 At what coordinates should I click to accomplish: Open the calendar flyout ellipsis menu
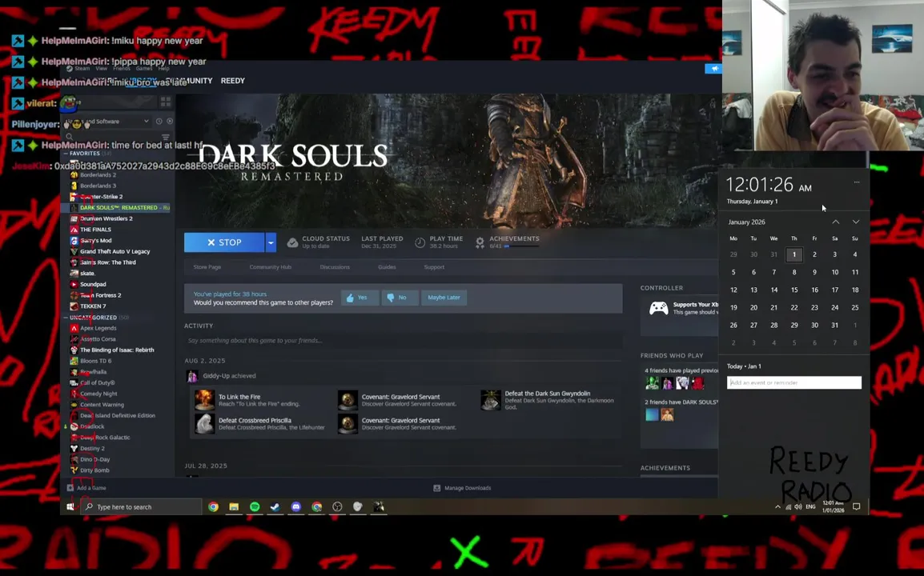[857, 182]
